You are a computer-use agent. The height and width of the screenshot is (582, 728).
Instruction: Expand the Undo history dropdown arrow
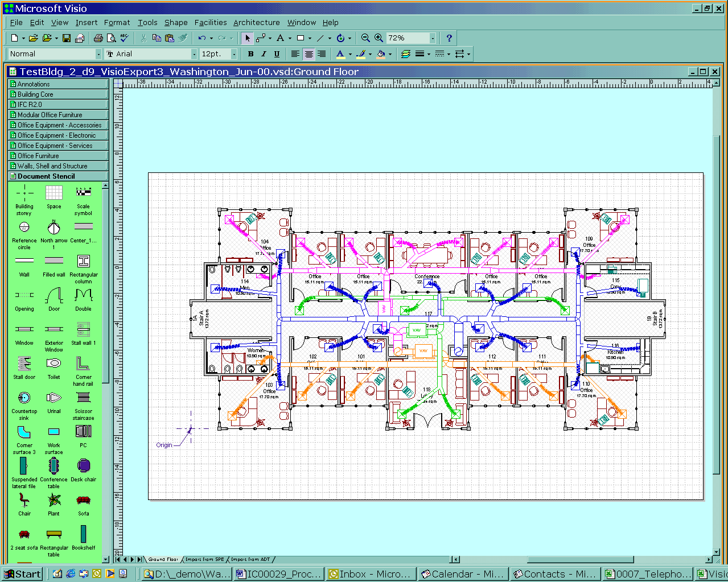(211, 38)
